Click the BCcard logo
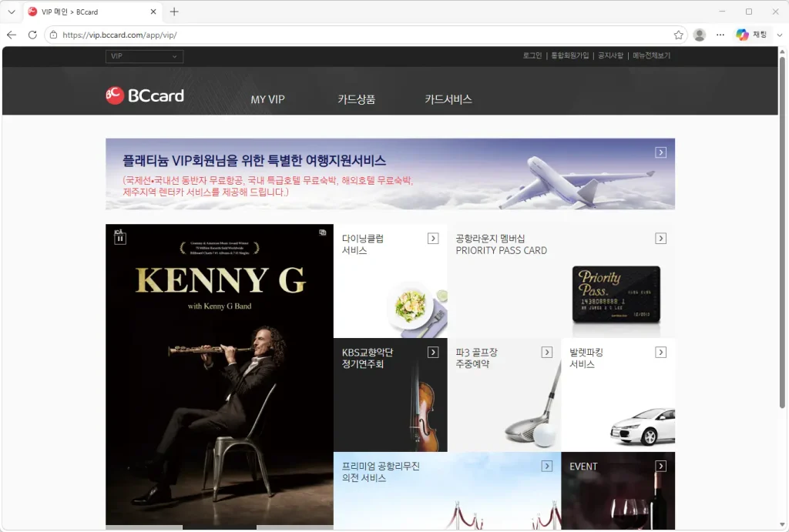 point(145,95)
